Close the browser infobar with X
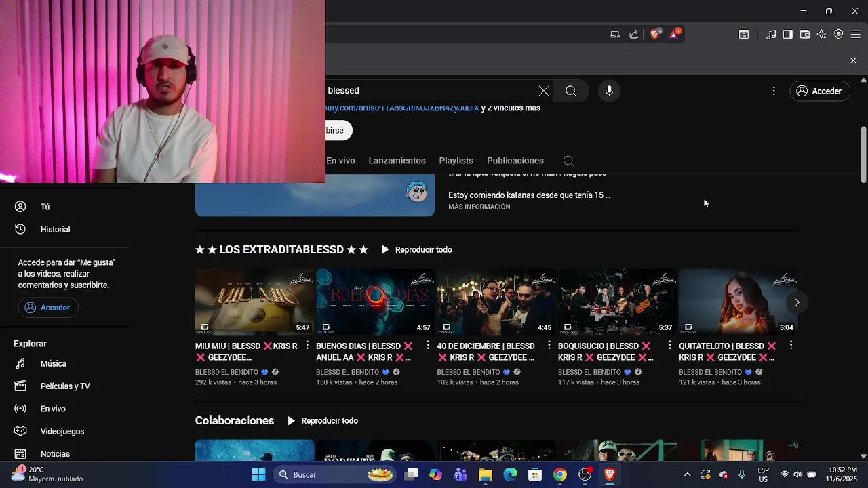 click(853, 60)
